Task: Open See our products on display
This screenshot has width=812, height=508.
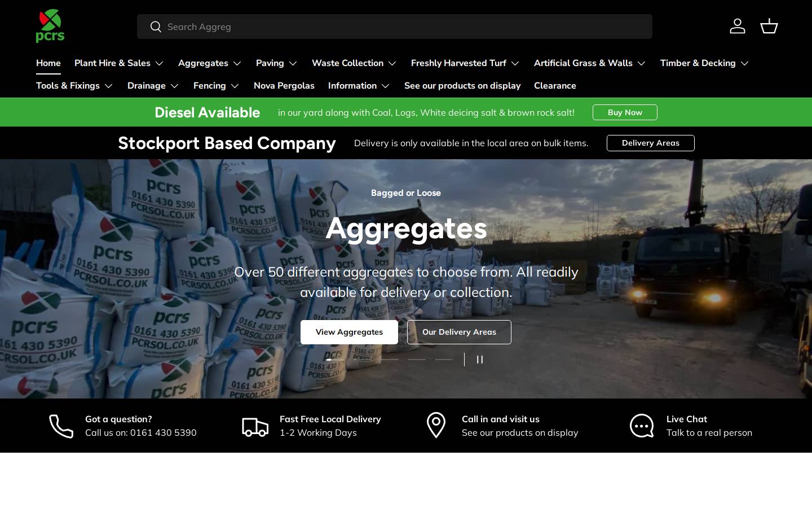Action: coord(462,86)
